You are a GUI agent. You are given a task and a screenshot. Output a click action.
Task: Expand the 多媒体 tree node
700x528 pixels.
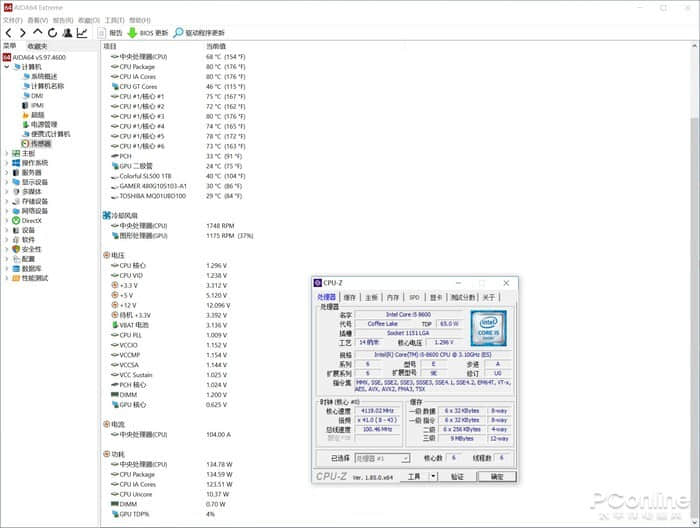point(7,191)
